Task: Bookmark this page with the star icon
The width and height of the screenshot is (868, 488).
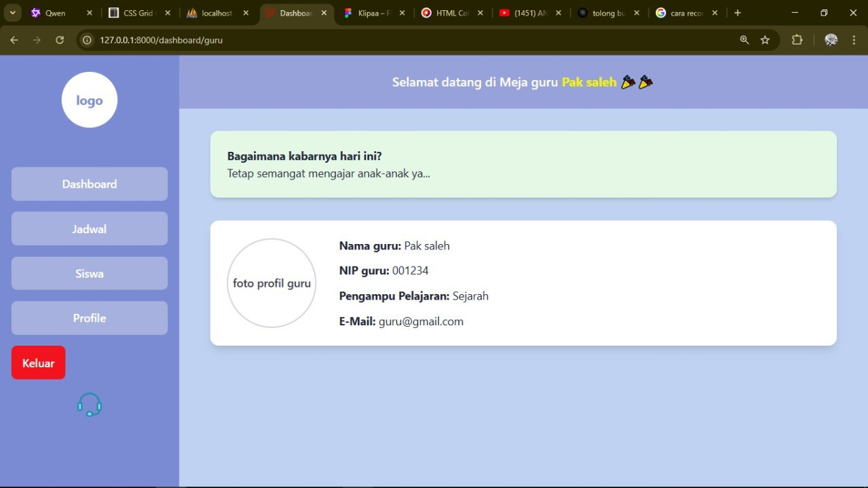Action: [765, 40]
